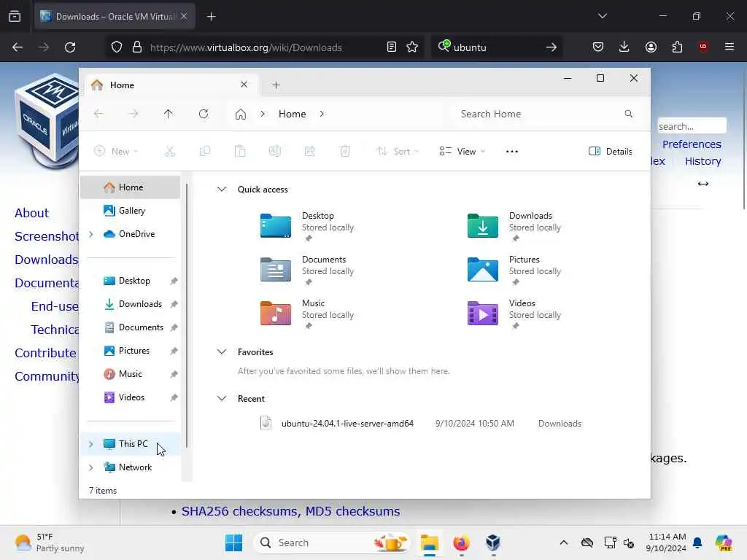Viewport: 747px width, 560px height.
Task: Open the Videos folder in Quick access
Action: point(514,314)
